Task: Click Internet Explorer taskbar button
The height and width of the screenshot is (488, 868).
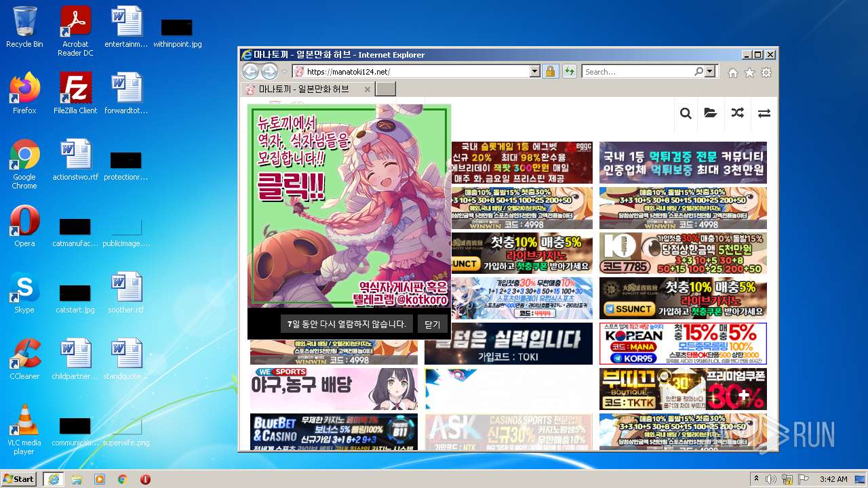Action: pyautogui.click(x=53, y=479)
